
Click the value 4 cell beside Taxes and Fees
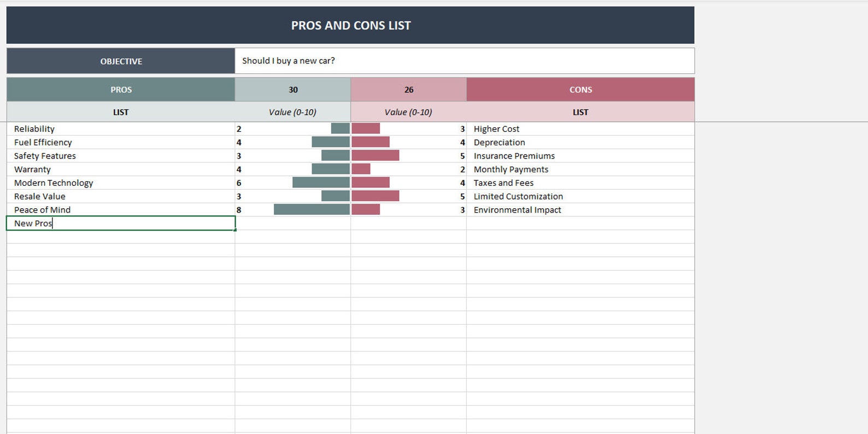pos(409,183)
